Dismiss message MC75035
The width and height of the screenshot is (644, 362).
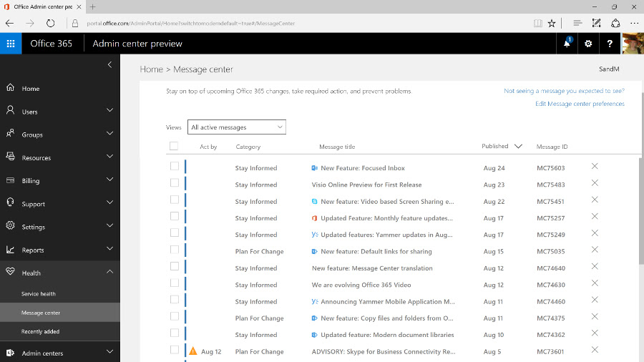[595, 250]
